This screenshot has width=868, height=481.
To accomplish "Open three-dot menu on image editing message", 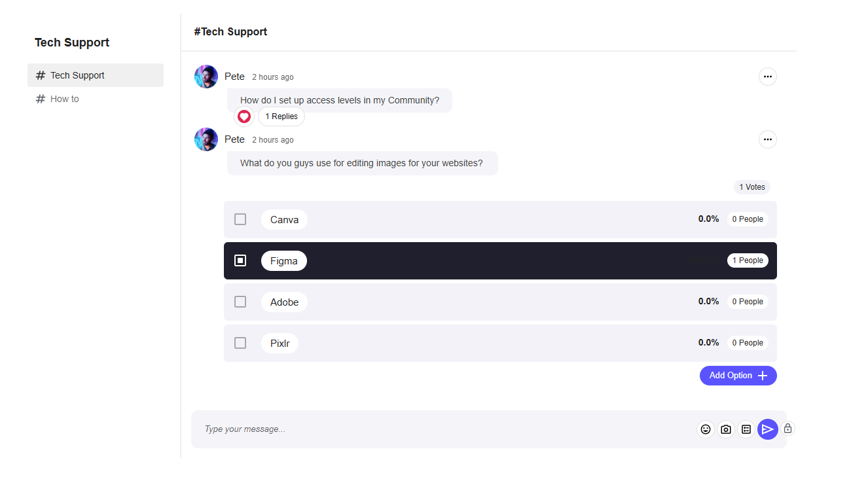I will click(x=768, y=139).
